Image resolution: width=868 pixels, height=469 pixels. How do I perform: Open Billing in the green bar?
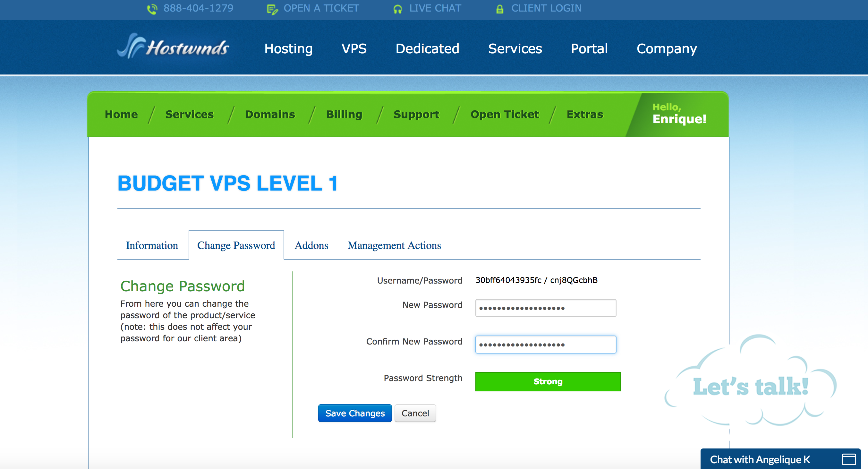(x=344, y=115)
